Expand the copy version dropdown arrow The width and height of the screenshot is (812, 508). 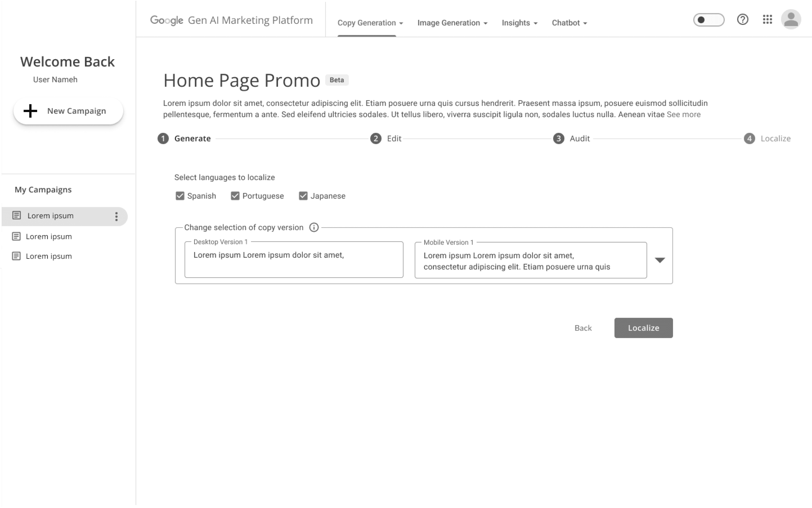coord(660,260)
